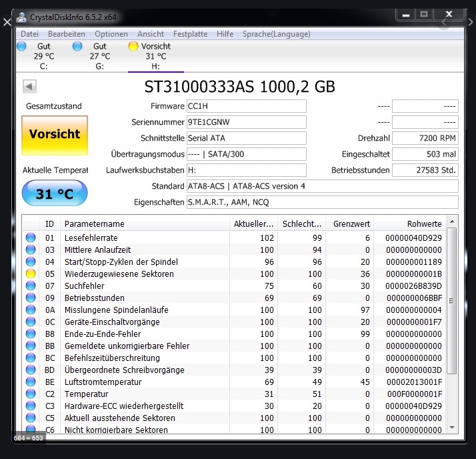The width and height of the screenshot is (476, 459).
Task: Click the yellow orb beside Wiederzugewiesene Sektoren
Action: (31, 274)
